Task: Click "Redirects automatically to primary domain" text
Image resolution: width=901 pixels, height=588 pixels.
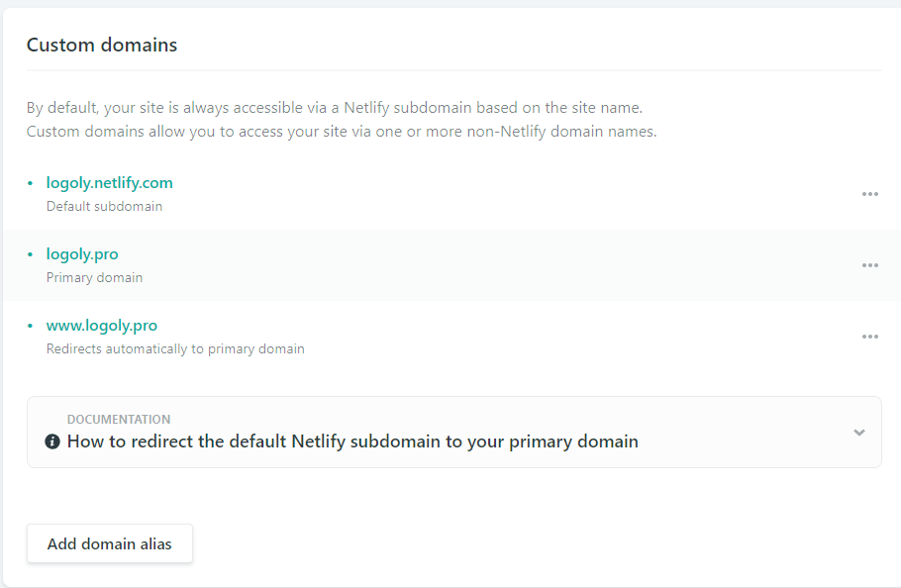Action: tap(175, 349)
